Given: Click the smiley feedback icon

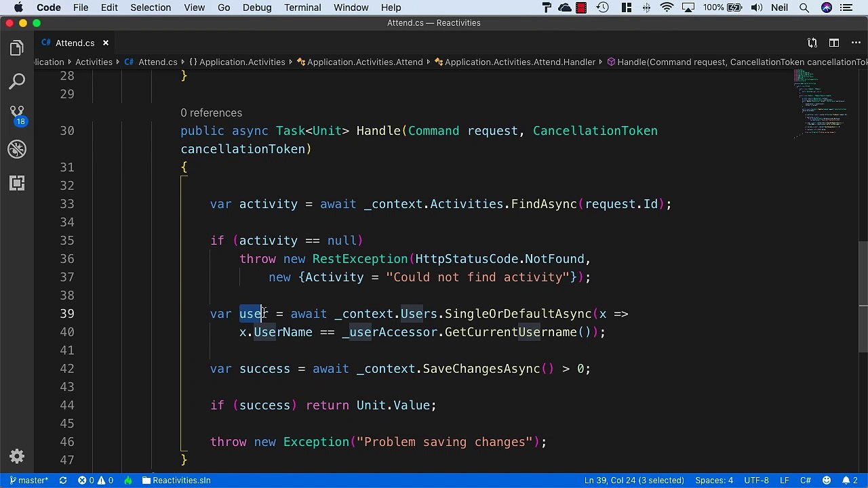Looking at the screenshot, I should coord(827,481).
